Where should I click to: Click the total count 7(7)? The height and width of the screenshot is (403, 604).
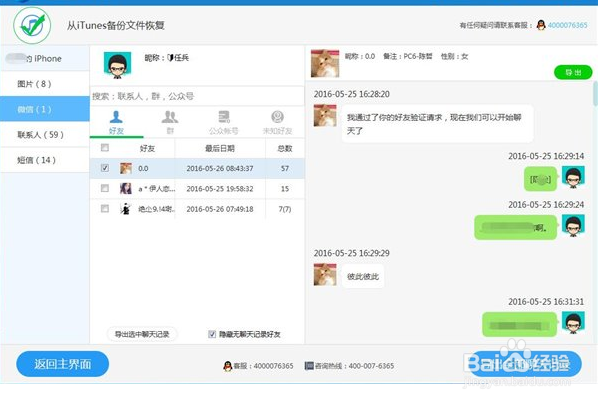click(x=285, y=209)
